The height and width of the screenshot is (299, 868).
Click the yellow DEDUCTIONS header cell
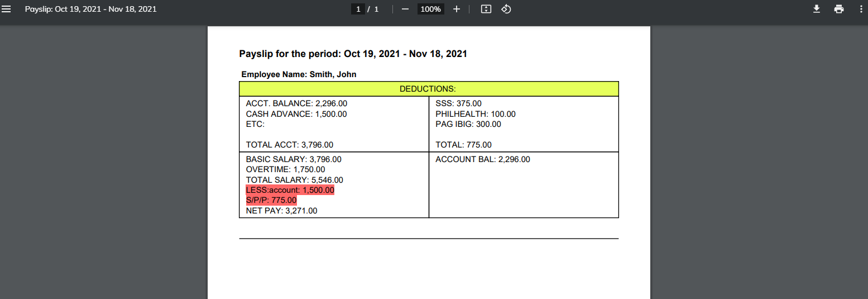[x=429, y=89]
